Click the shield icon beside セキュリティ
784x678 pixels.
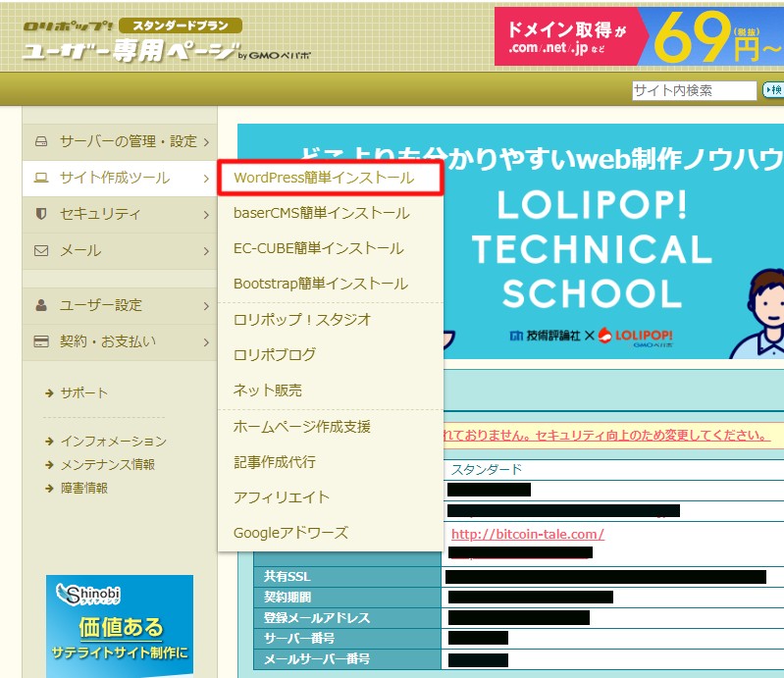point(41,214)
